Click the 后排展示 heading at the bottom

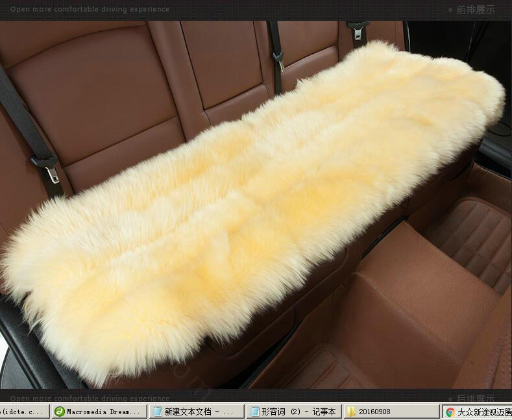click(476, 397)
